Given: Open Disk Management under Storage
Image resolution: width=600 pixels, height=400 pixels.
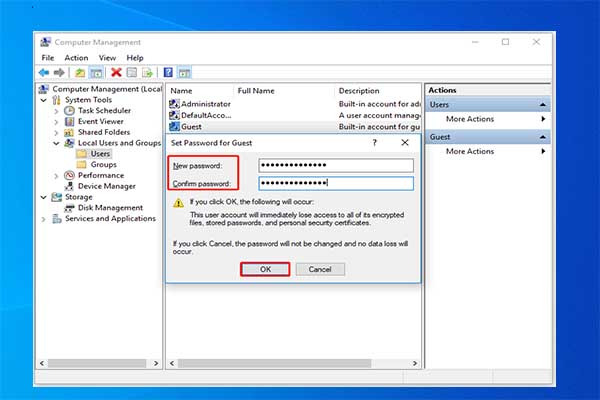Looking at the screenshot, I should point(111,208).
